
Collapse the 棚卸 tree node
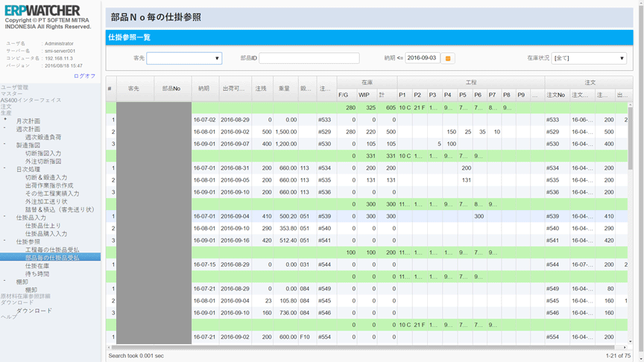click(x=5, y=281)
